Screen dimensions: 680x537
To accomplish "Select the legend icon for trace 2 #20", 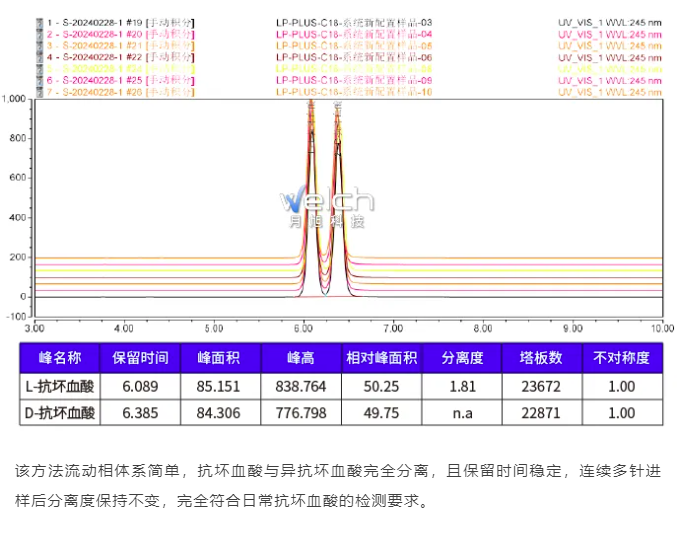I will click(38, 34).
